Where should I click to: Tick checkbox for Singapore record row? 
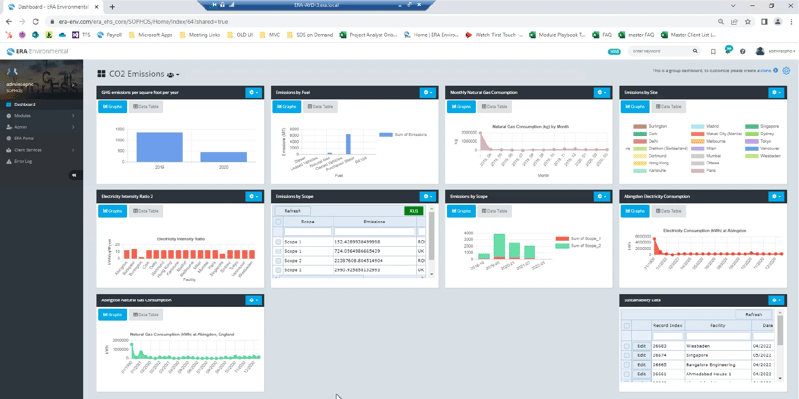point(627,355)
